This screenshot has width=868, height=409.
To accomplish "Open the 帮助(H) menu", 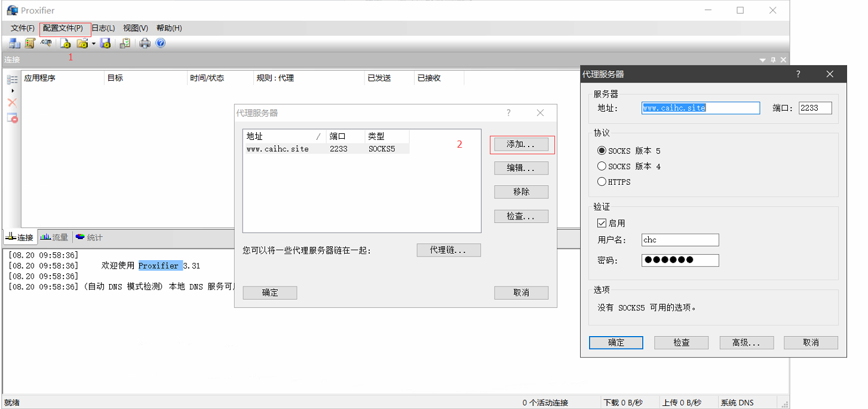I will pos(169,28).
